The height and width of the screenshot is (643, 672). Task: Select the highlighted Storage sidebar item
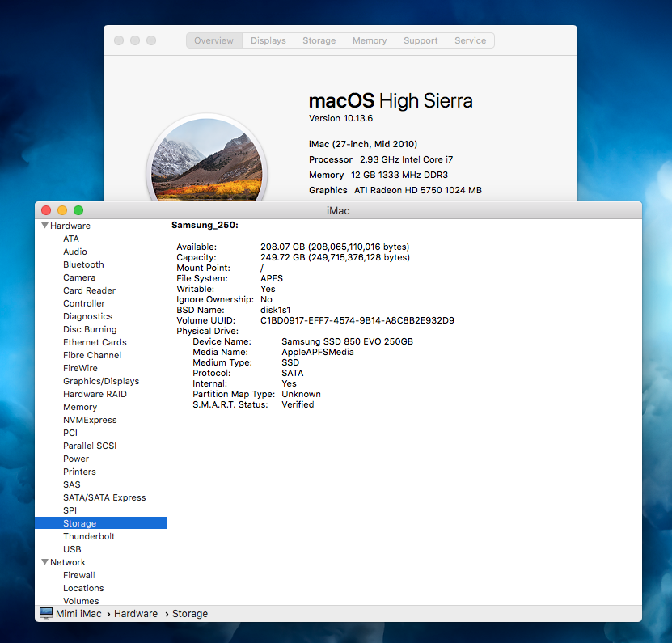[101, 523]
